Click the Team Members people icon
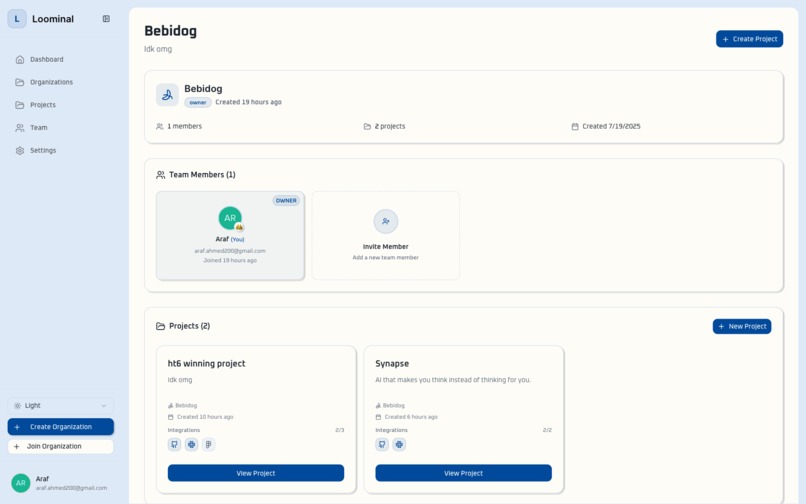This screenshot has width=806, height=504. coord(160,175)
